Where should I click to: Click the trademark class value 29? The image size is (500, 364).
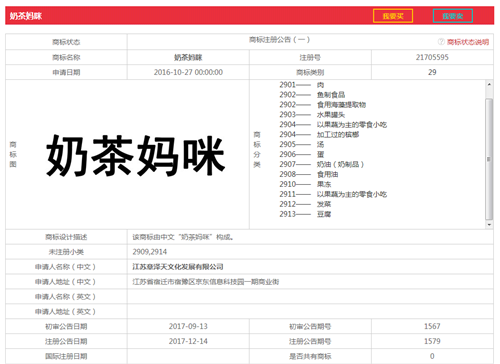coord(432,72)
